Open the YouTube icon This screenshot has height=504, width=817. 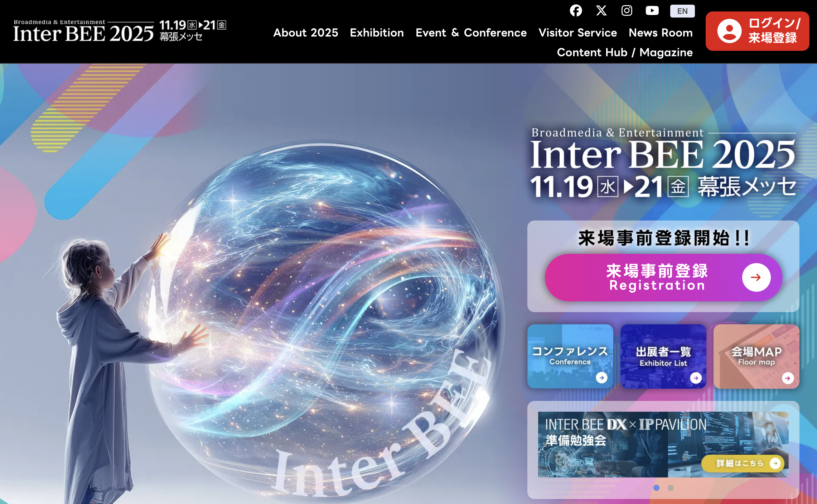pyautogui.click(x=652, y=11)
